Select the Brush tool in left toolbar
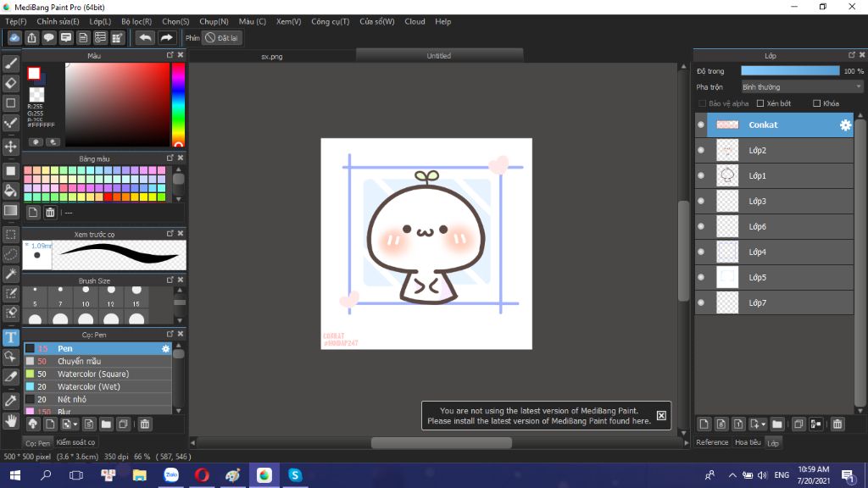The height and width of the screenshot is (488, 868). [10, 64]
